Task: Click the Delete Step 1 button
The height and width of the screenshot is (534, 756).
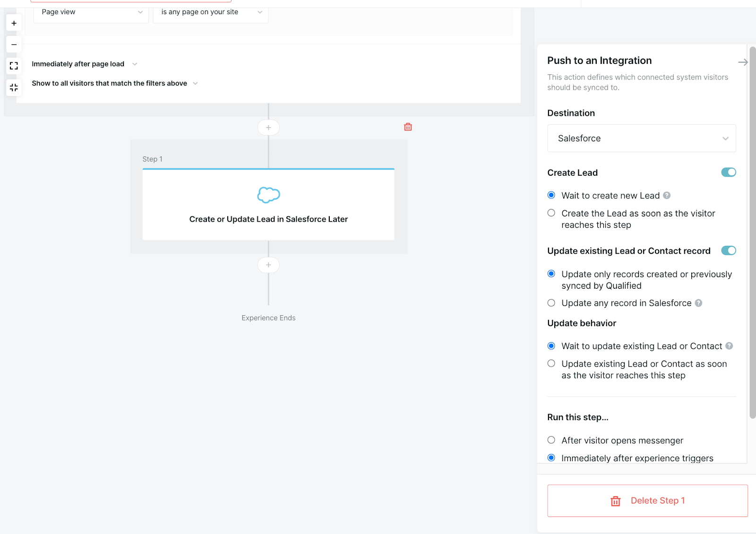Action: coord(647,500)
